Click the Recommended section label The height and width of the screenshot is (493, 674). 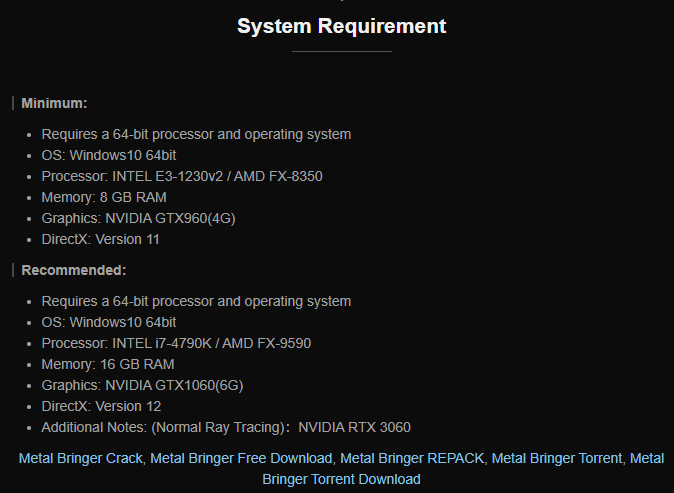click(74, 270)
